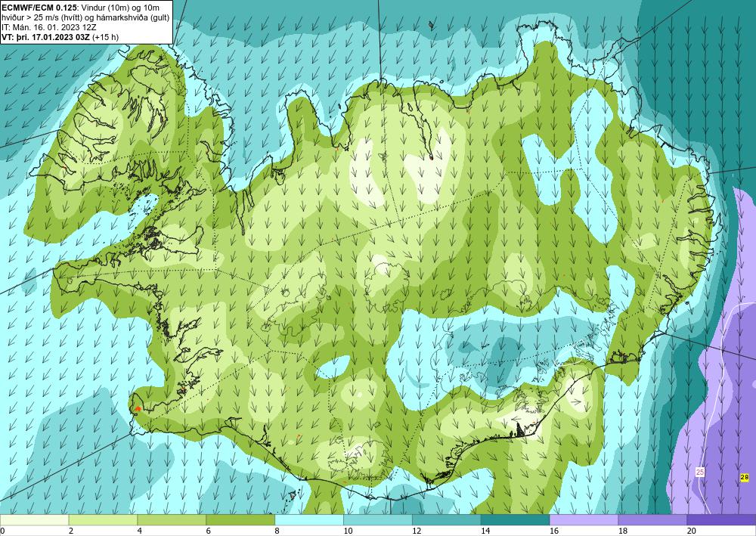The width and height of the screenshot is (756, 536).
Task: Click the "hviður > 25 m/s (hvítt)" text line
Action: tap(43, 18)
